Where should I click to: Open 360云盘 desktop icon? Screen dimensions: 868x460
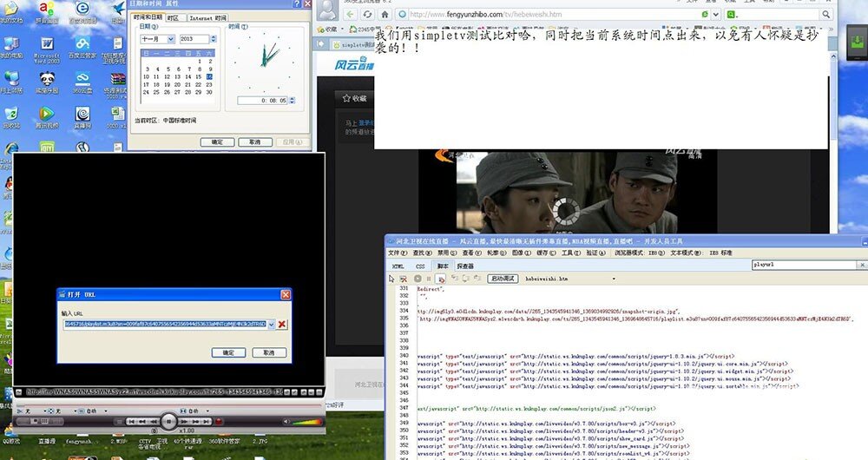click(x=82, y=82)
